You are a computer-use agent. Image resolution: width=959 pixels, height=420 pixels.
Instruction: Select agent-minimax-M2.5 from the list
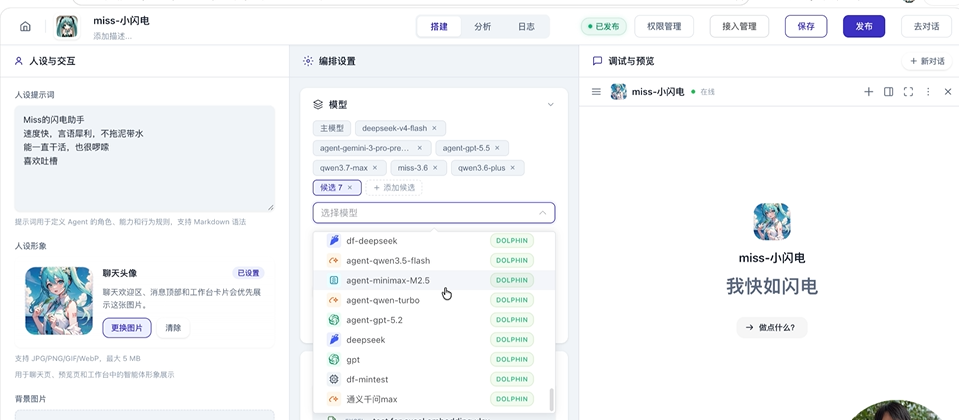coord(434,280)
